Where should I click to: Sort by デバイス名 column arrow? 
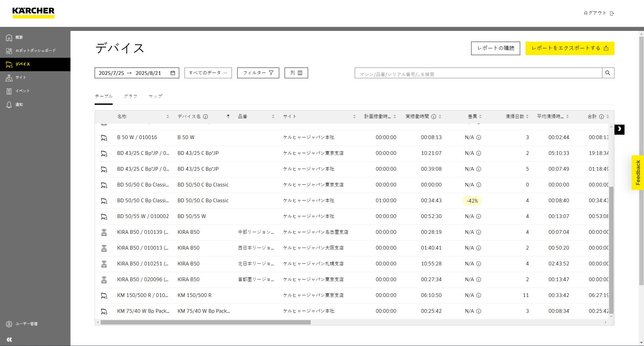point(228,117)
